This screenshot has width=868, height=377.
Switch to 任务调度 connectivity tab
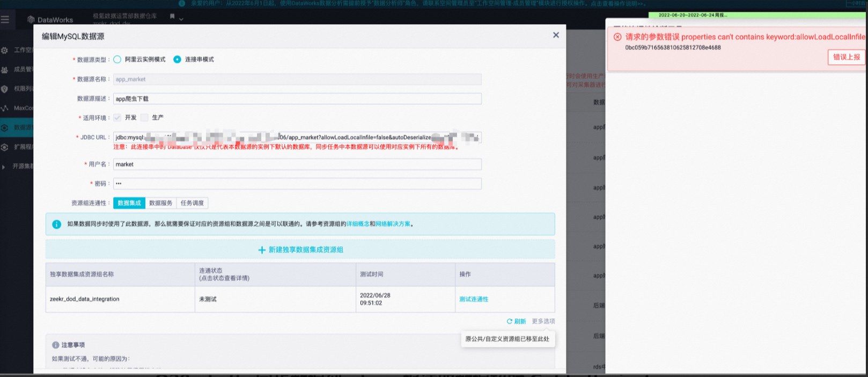192,203
